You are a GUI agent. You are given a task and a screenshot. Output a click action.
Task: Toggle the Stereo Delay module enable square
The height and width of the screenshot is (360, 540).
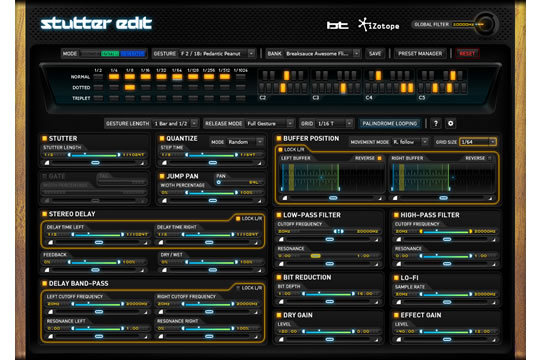click(44, 214)
